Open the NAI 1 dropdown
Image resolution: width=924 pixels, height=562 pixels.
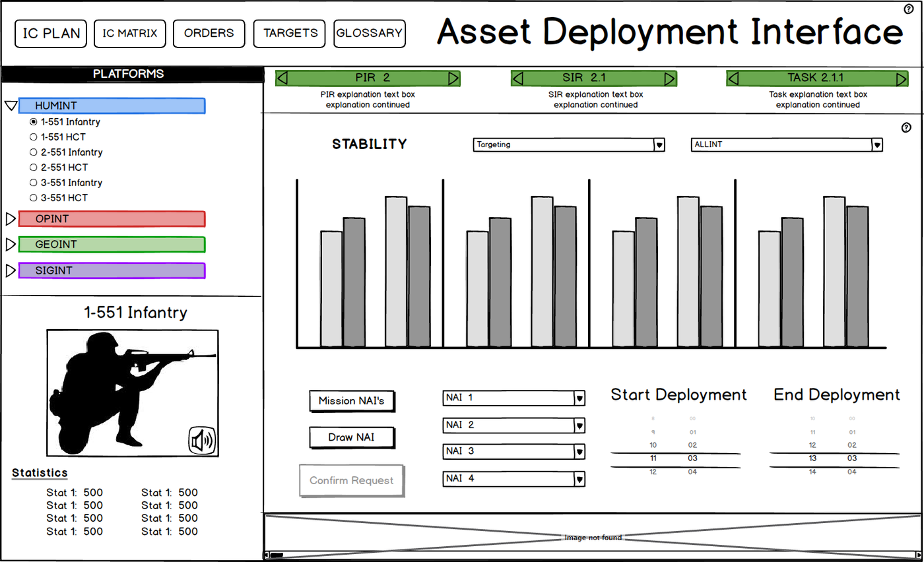(x=579, y=398)
